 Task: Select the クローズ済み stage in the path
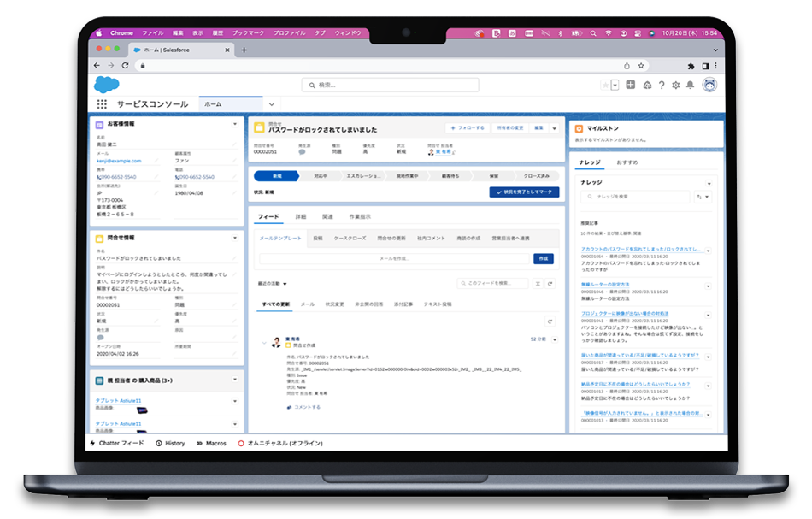[537, 176]
